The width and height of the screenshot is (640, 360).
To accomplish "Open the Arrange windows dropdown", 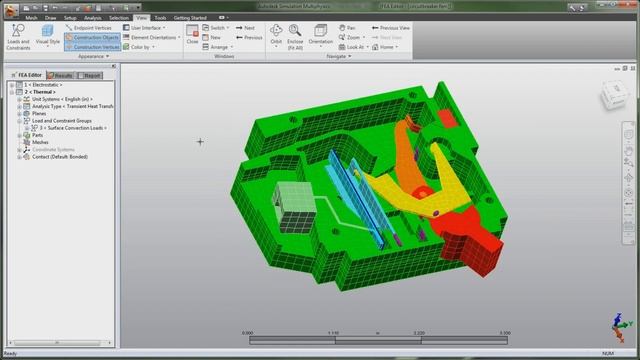I will pos(218,47).
